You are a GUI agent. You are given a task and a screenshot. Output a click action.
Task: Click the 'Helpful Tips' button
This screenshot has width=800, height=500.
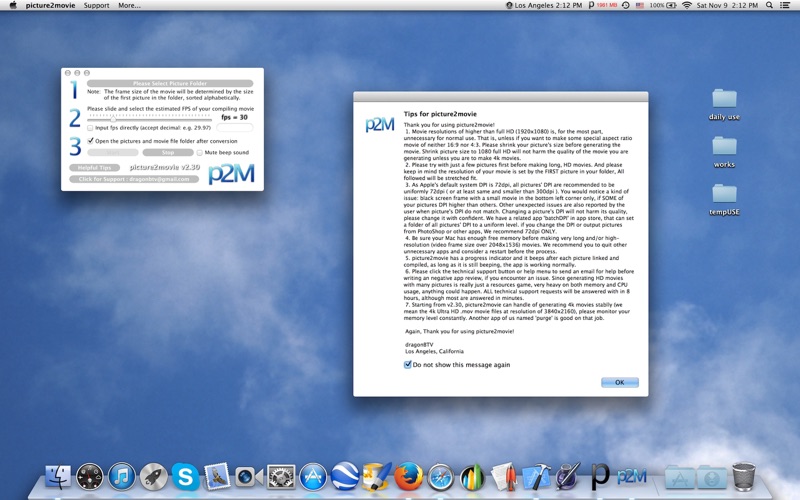tap(94, 167)
